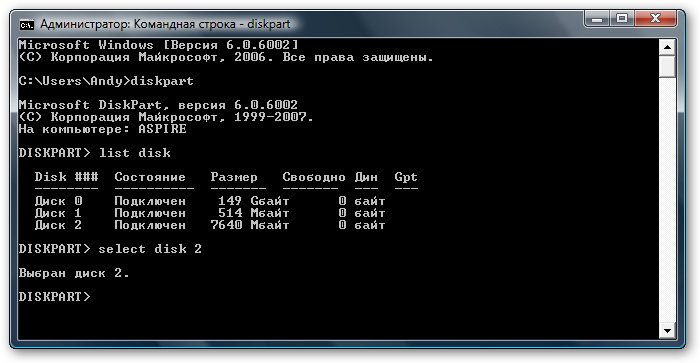
Task: Click 'Подключен' status in the Диск 2 row
Action: (x=150, y=225)
